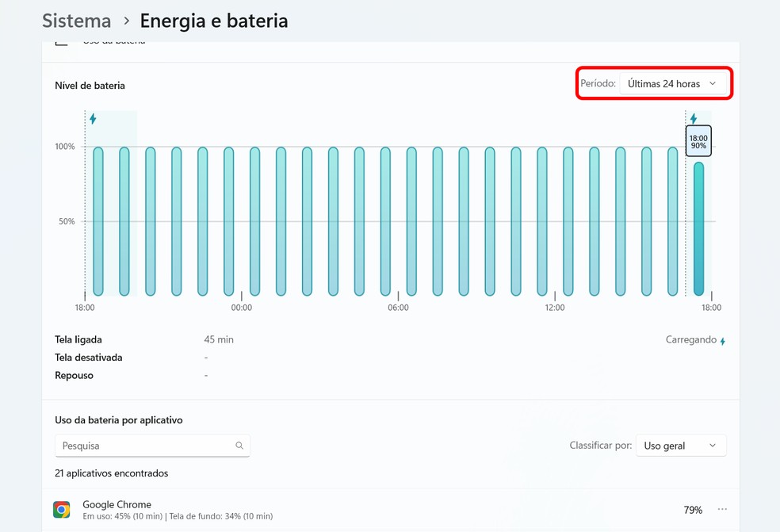Click charging bolt icon above the 18:00 tooltip
Image resolution: width=780 pixels, height=532 pixels.
coord(694,119)
